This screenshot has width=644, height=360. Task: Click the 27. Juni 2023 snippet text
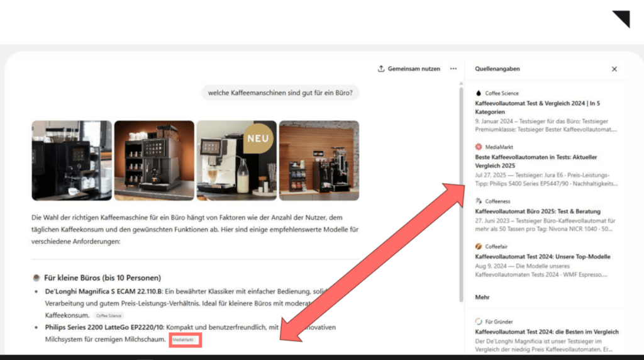545,225
